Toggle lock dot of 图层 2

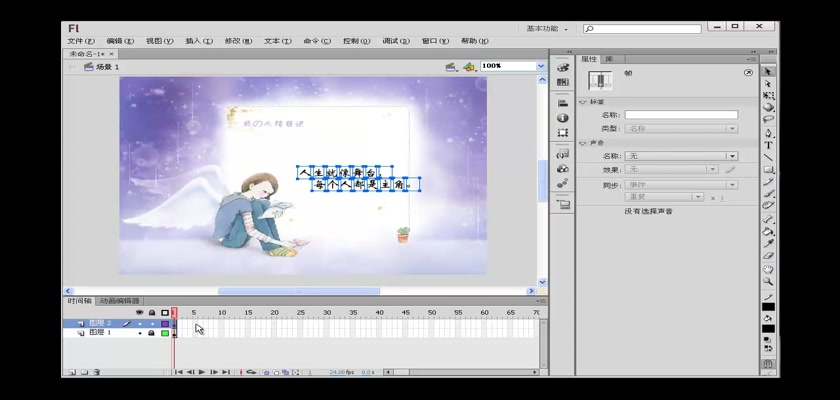(152, 323)
